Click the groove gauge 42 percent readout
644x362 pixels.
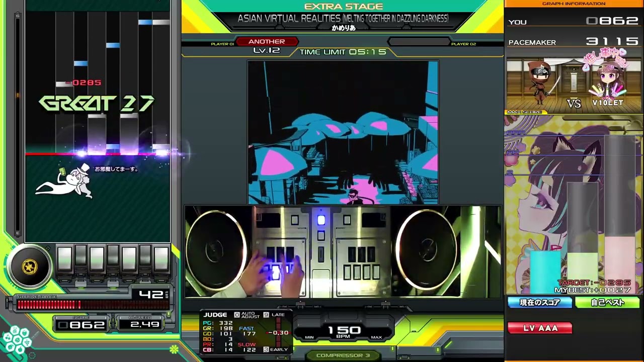[x=150, y=294]
